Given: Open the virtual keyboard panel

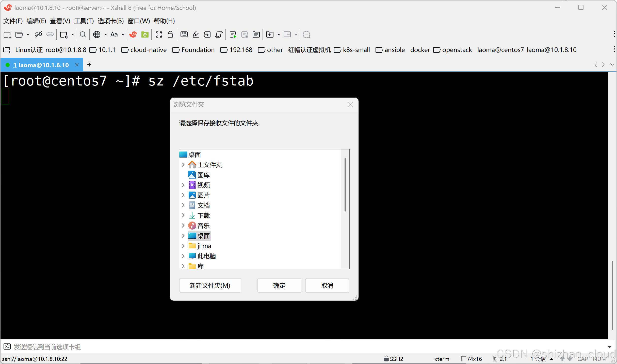Looking at the screenshot, I should [x=184, y=34].
